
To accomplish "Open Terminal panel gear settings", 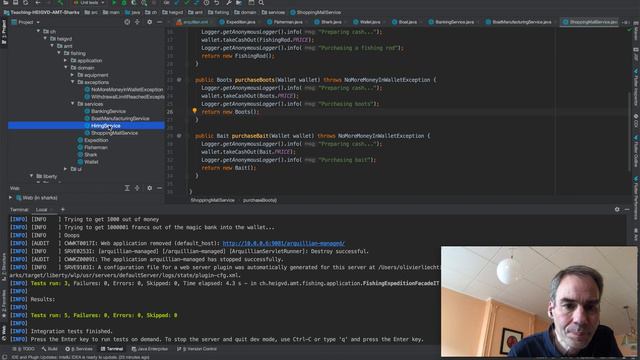I will coord(617,209).
